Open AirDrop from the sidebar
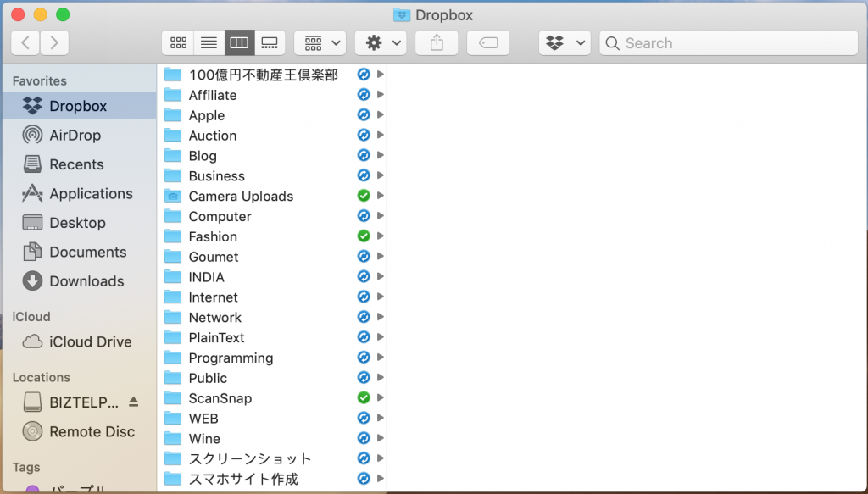The image size is (868, 494). [x=79, y=135]
